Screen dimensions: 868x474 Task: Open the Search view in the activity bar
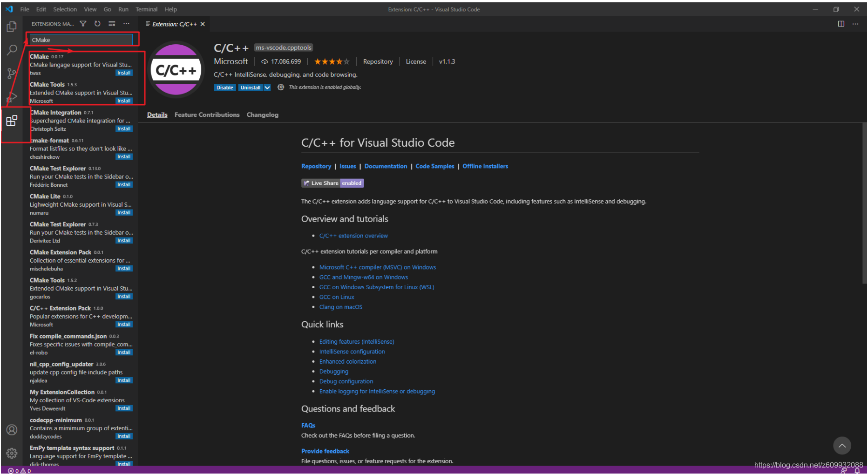click(12, 50)
